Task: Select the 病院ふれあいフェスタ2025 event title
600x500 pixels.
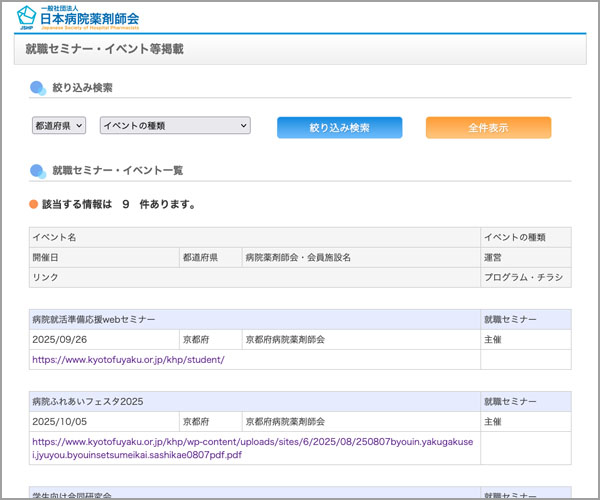Action: [88, 401]
